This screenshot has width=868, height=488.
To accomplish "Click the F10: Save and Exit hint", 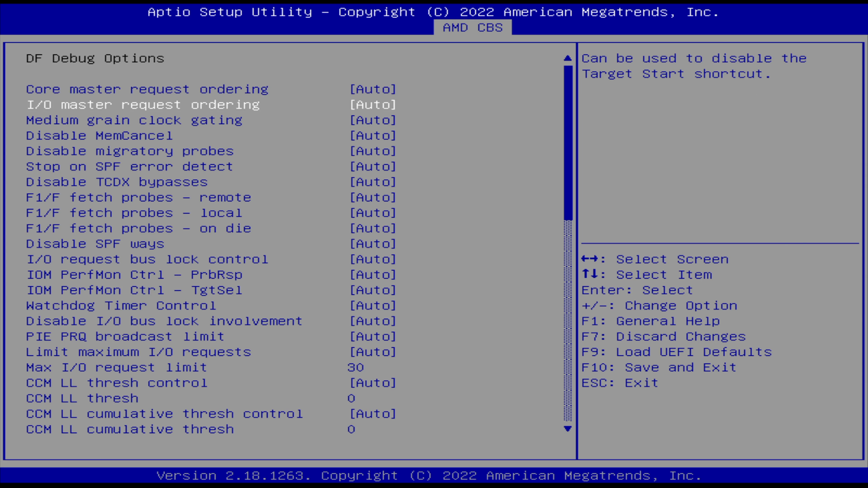I will pyautogui.click(x=659, y=367).
